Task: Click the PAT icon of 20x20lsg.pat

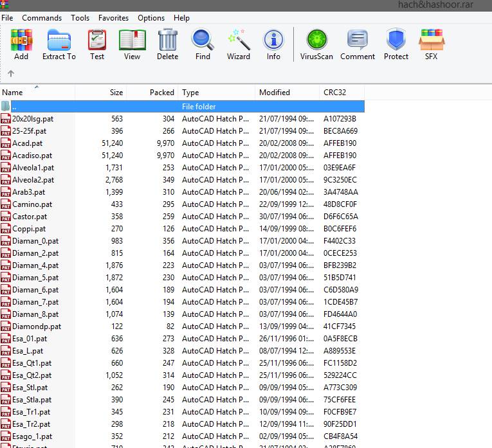Action: click(6, 119)
